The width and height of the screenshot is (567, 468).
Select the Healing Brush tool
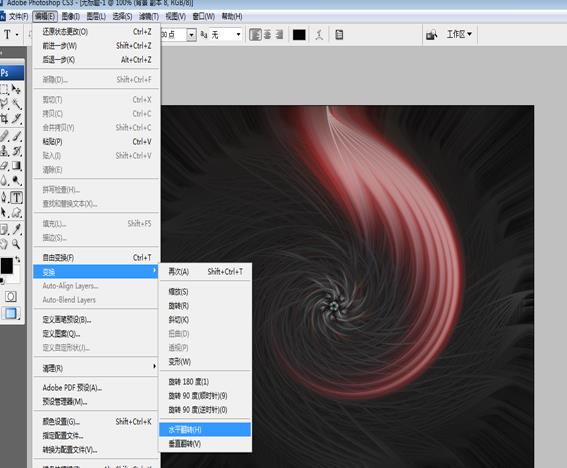4,136
